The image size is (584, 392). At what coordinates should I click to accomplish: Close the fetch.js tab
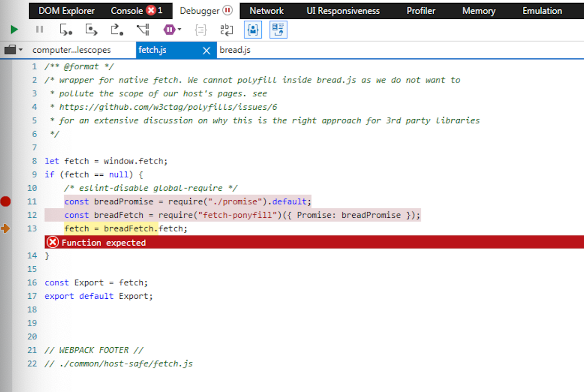pos(206,50)
